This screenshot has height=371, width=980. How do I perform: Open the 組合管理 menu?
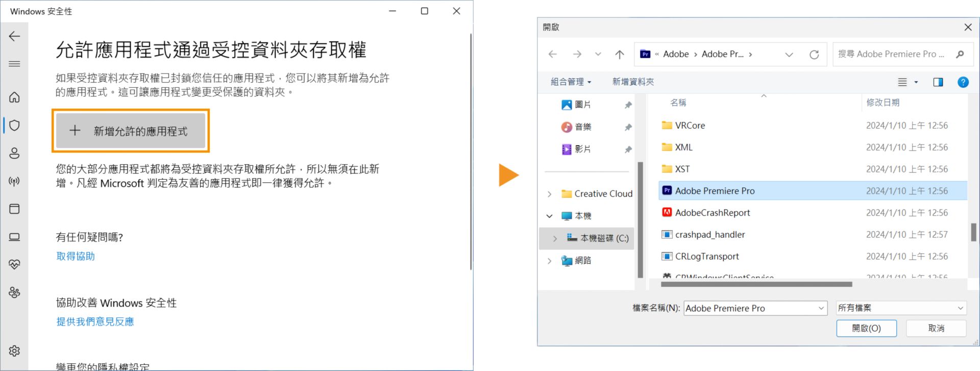tap(571, 82)
